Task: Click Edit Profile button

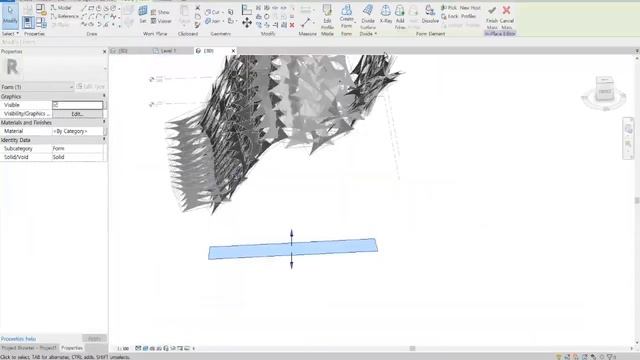Action: pyautogui.click(x=327, y=17)
